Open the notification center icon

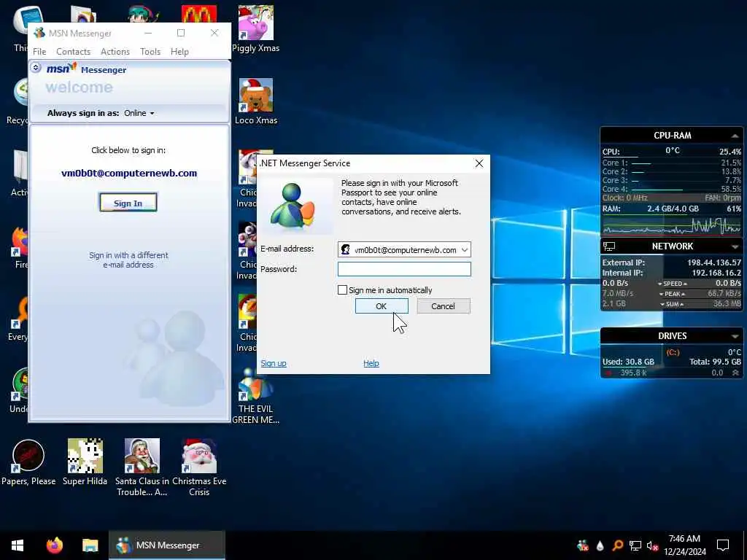point(723,545)
